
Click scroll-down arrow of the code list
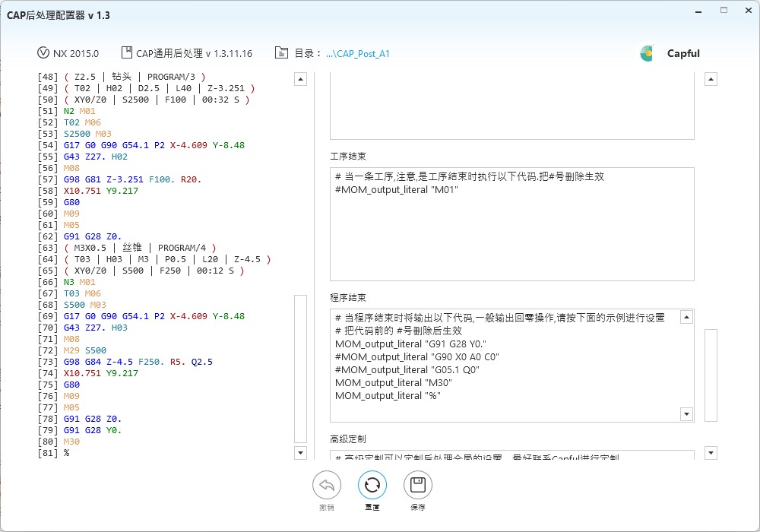[300, 453]
